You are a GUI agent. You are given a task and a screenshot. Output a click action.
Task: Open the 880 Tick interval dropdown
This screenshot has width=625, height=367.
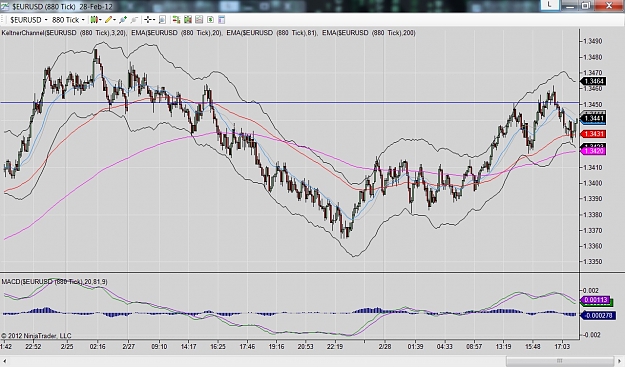(x=68, y=20)
